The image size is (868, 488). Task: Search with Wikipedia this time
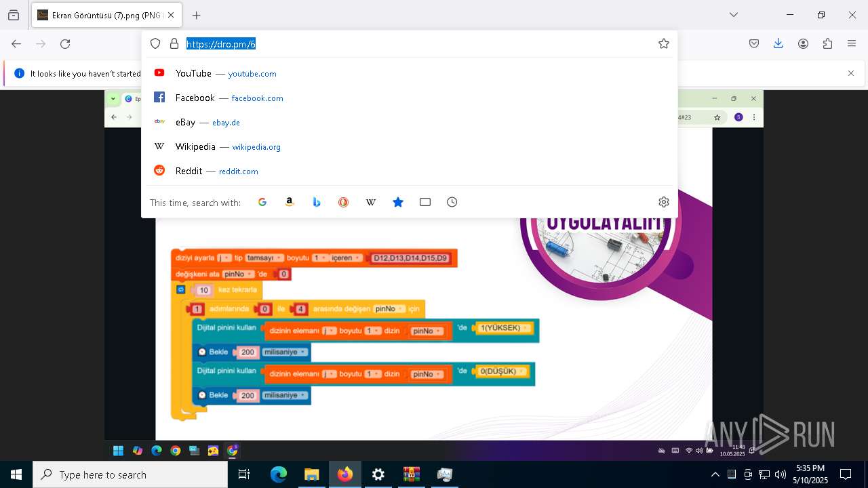[x=371, y=202]
